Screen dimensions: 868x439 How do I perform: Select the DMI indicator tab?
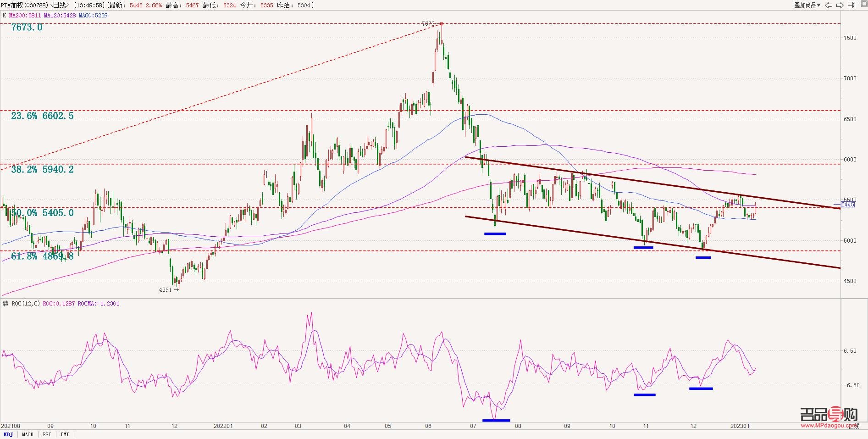[x=65, y=434]
